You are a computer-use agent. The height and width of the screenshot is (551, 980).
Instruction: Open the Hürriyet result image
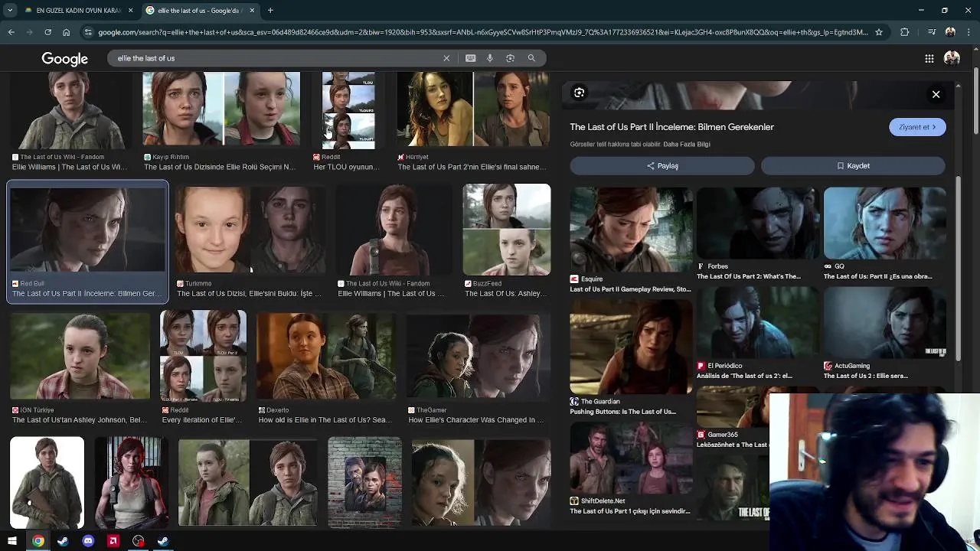(473, 109)
